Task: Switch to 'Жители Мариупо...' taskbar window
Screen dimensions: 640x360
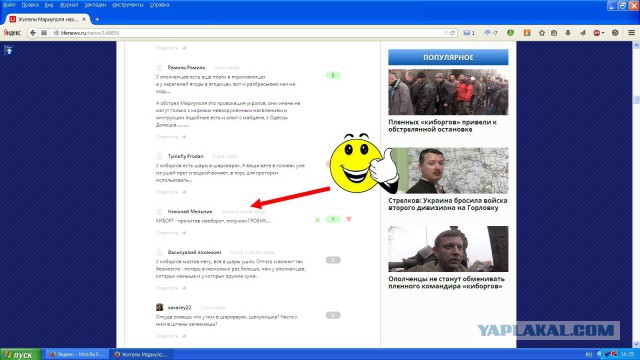Action: pyautogui.click(x=141, y=354)
